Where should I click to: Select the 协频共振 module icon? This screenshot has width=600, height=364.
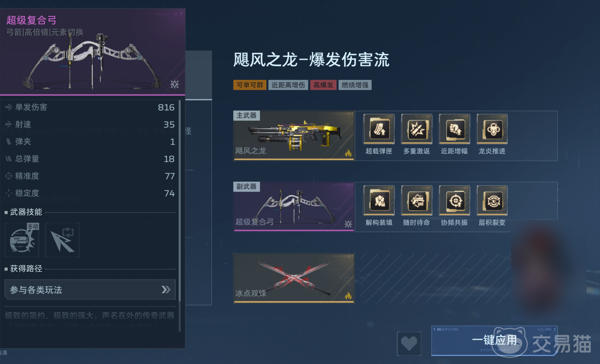coord(454,200)
